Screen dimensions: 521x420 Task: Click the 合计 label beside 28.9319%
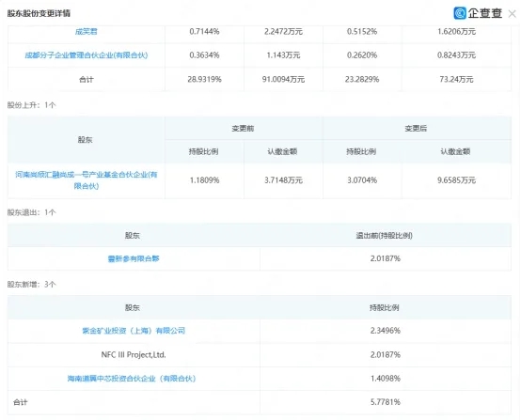point(87,79)
